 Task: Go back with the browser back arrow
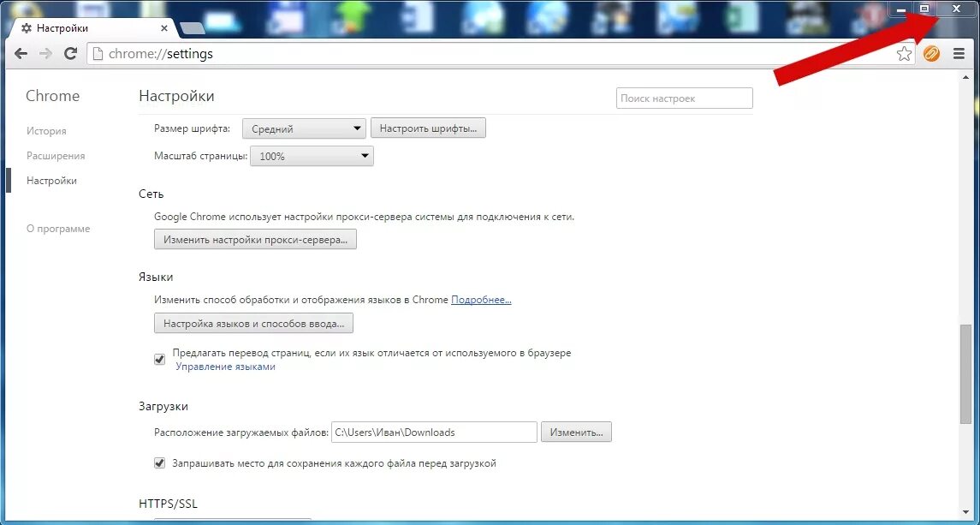point(21,54)
